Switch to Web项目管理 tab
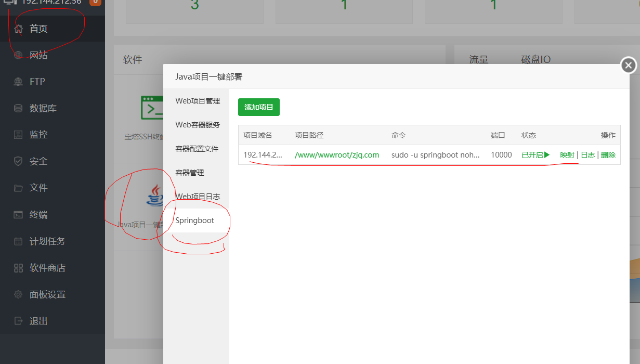Image resolution: width=640 pixels, height=364 pixels. click(198, 101)
